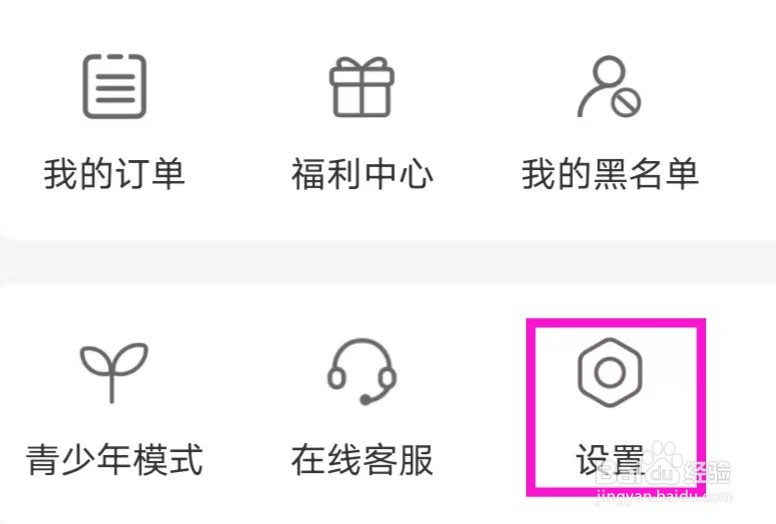The image size is (776, 524).
Task: Enable 青少年模式 via its label
Action: click(x=114, y=460)
